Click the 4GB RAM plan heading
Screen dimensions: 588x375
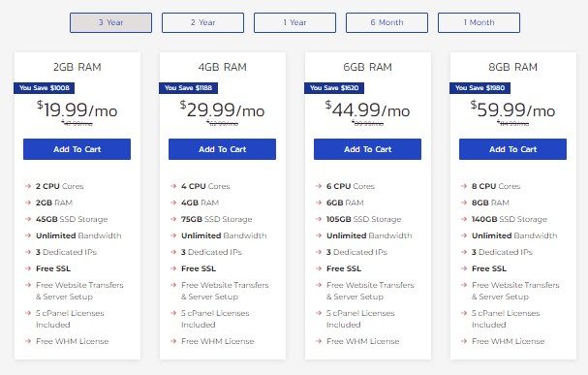[x=223, y=67]
